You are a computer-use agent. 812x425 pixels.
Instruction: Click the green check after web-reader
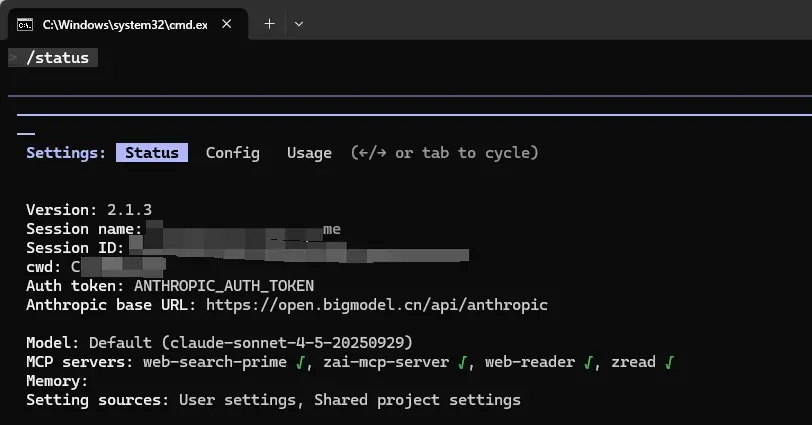pos(588,362)
